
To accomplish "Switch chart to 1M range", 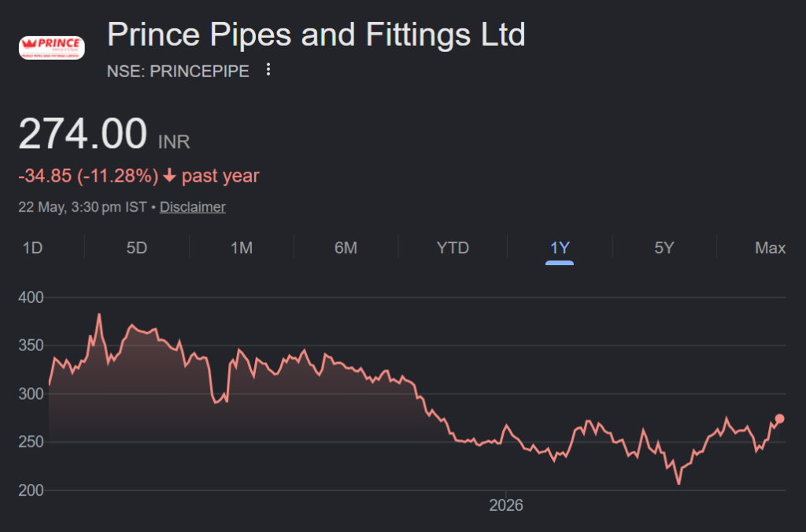I will click(x=242, y=248).
